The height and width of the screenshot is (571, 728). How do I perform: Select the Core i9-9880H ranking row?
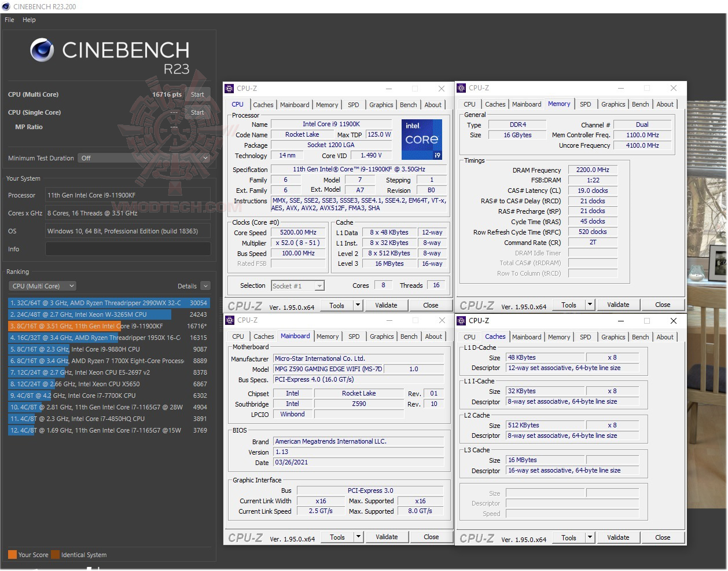[x=109, y=349]
